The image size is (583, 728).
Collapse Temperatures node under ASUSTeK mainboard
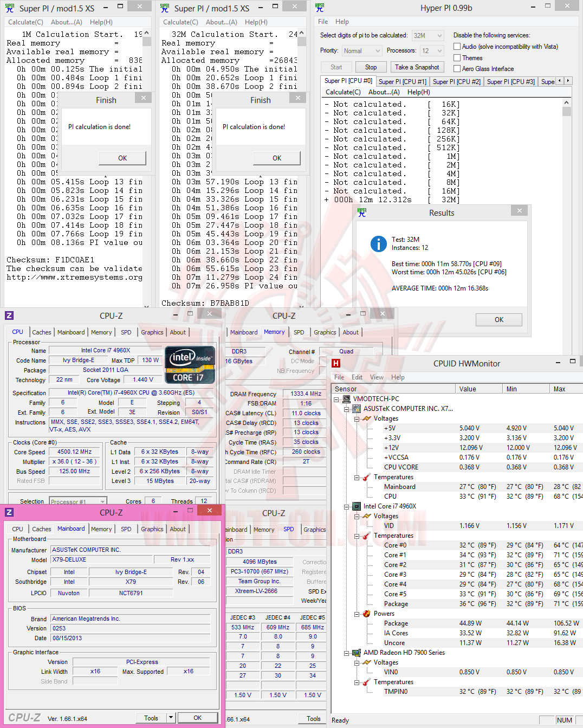357,477
